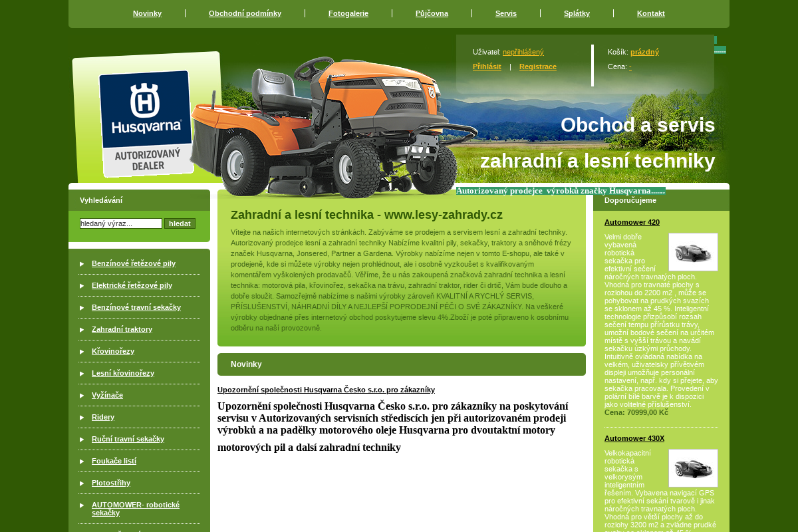Screen dimensions: 798x532
Task: Click the Automower 430X thumbnail image
Action: pos(693,468)
